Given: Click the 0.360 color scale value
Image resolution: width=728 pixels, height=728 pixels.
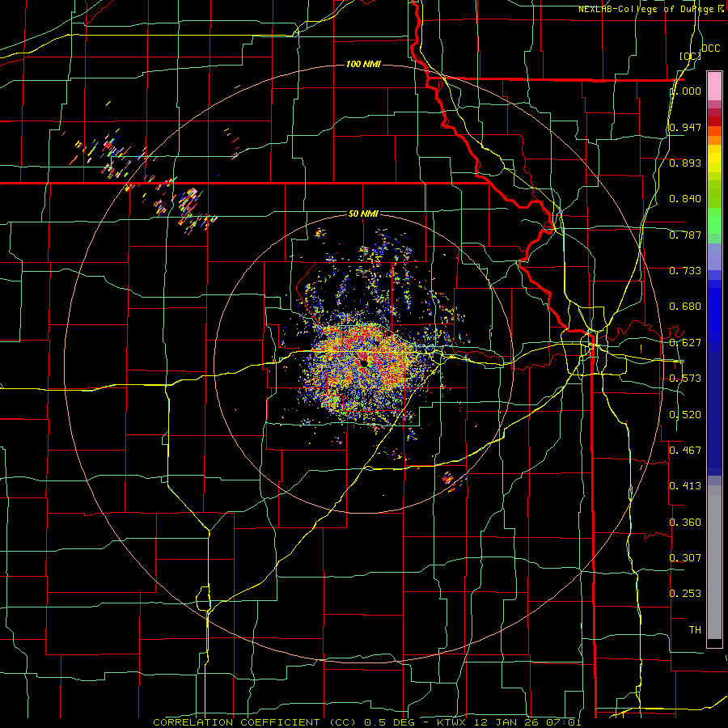Looking at the screenshot, I should pyautogui.click(x=685, y=523).
